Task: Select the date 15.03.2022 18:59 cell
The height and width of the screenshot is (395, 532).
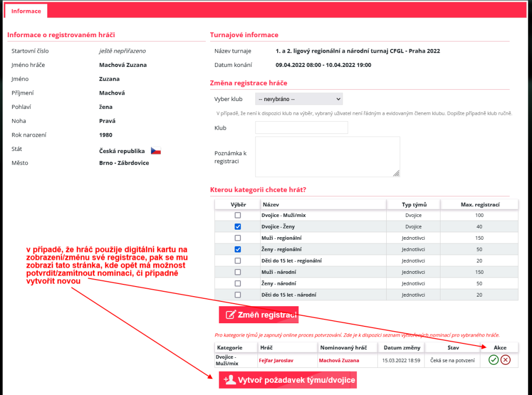Action: pos(401,360)
